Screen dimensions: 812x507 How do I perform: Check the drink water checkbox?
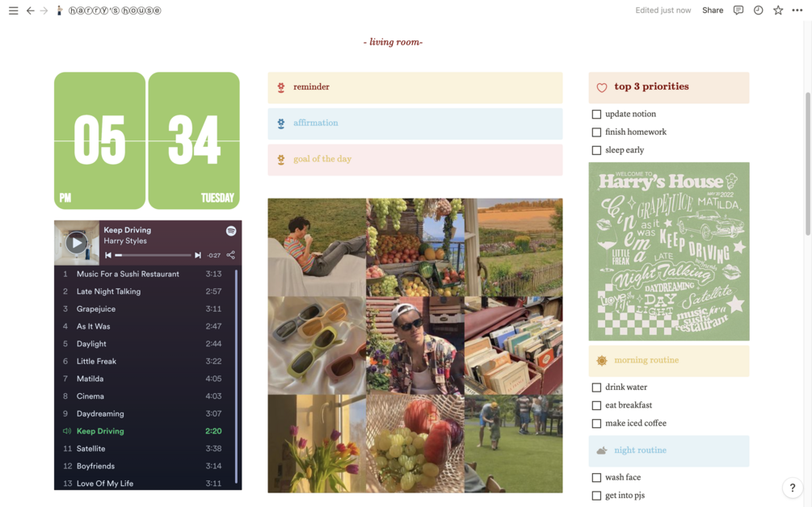[596, 387]
